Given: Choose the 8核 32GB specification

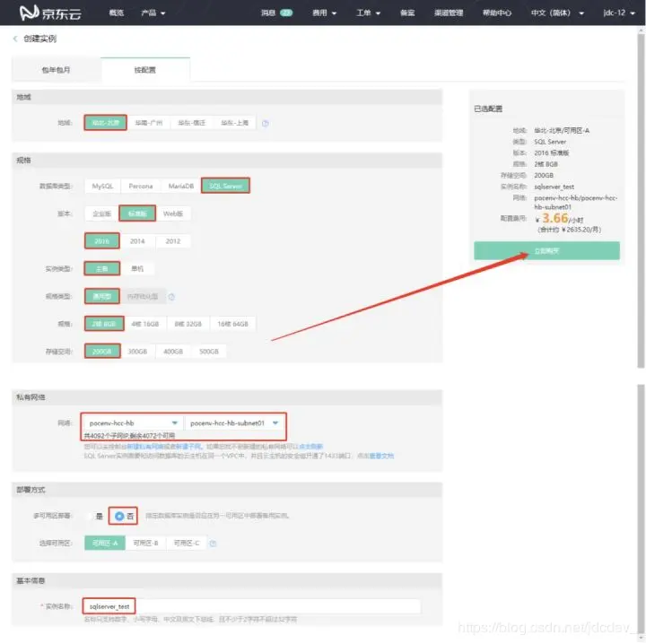Looking at the screenshot, I should coord(188,324).
